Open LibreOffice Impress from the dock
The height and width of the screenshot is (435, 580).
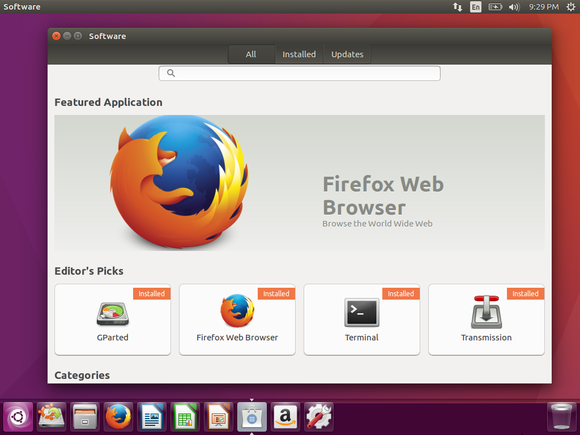tap(218, 417)
